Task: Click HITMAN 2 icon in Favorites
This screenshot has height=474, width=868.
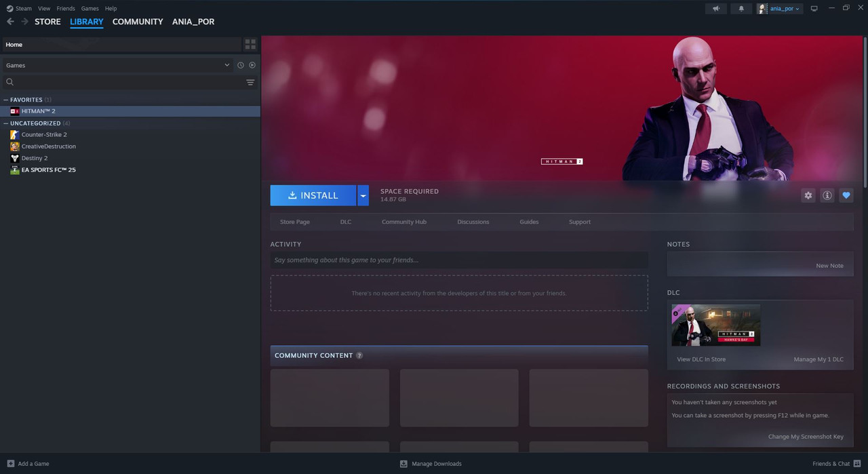Action: coord(15,111)
